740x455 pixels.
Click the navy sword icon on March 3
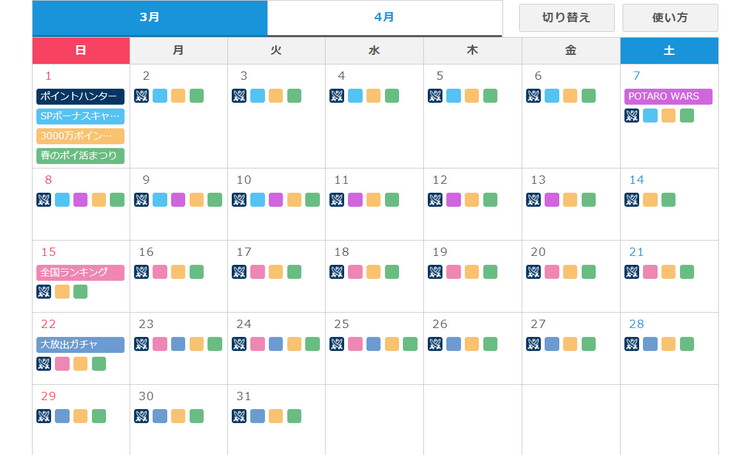point(239,96)
